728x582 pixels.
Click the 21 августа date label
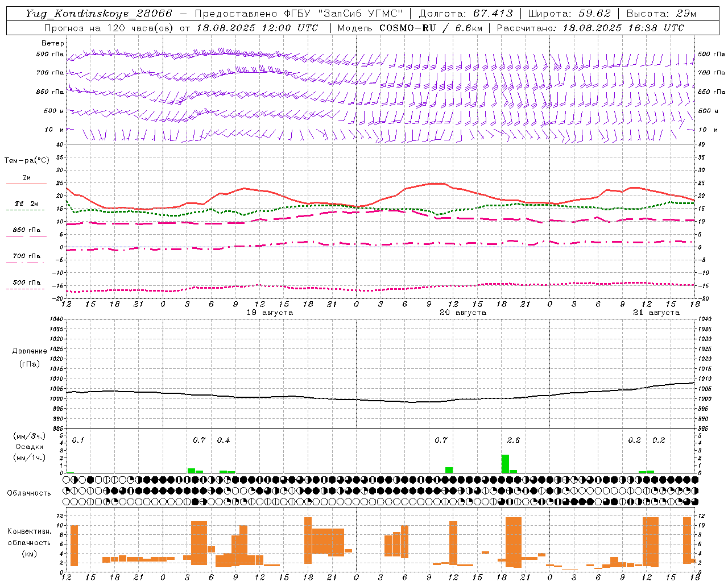click(656, 313)
